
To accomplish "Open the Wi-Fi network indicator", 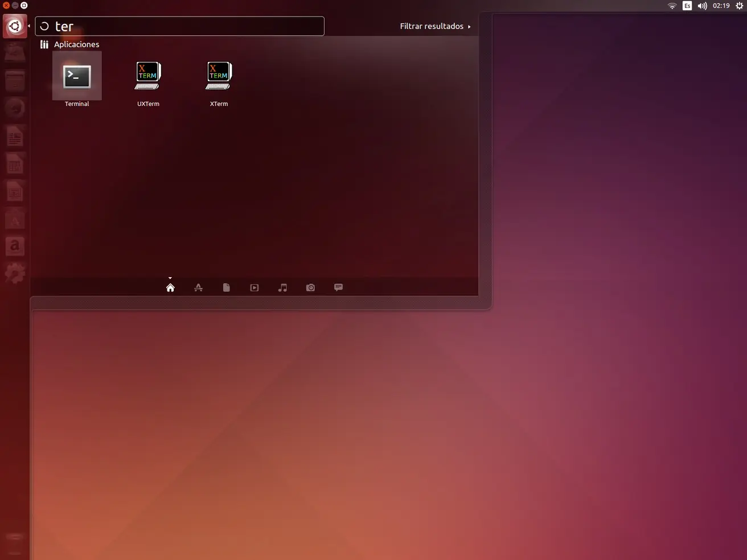I will click(x=672, y=6).
